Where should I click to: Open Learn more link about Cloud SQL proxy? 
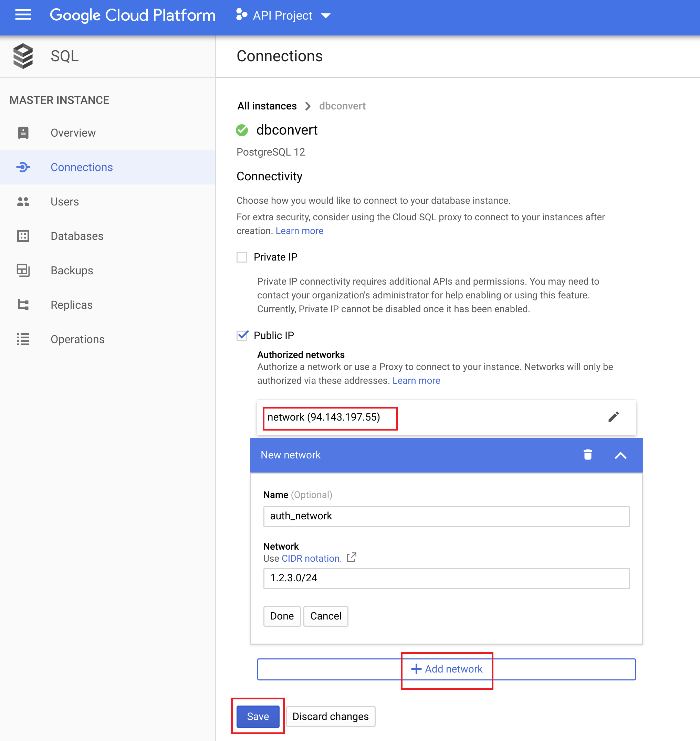(299, 231)
